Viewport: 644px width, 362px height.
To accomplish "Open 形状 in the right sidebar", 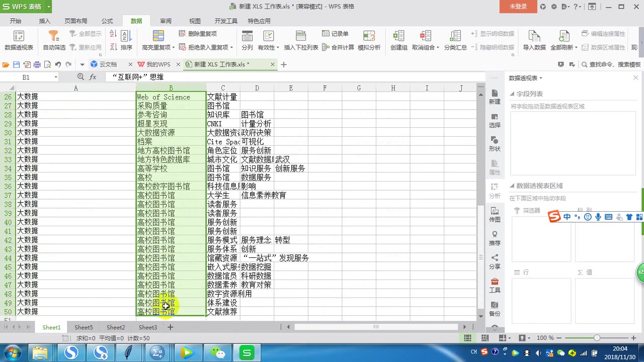I will point(495,144).
